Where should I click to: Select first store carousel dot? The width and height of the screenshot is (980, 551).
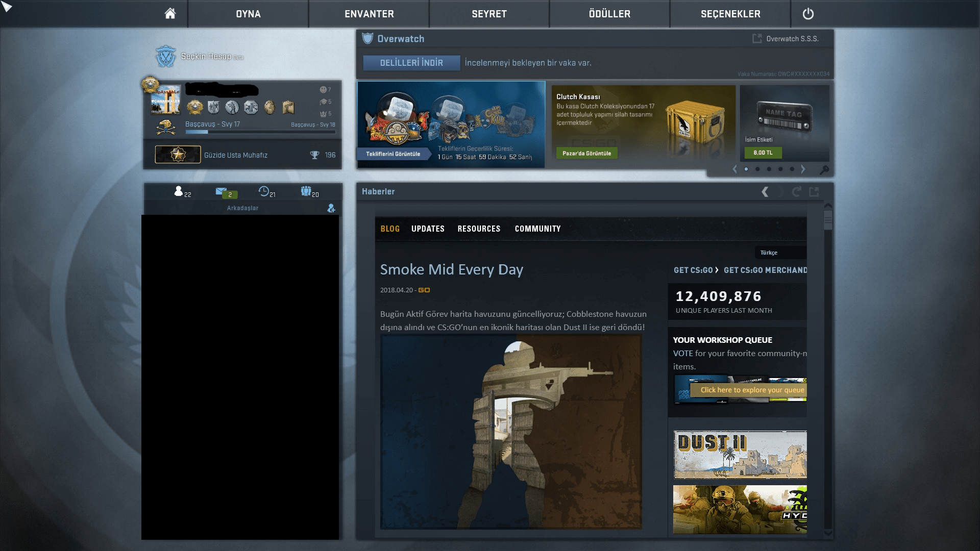tap(746, 169)
